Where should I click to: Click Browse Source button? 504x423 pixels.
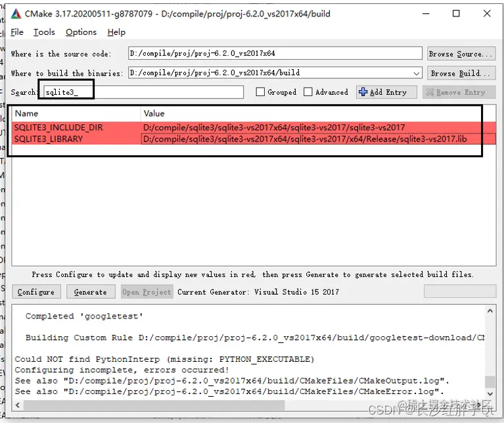461,54
